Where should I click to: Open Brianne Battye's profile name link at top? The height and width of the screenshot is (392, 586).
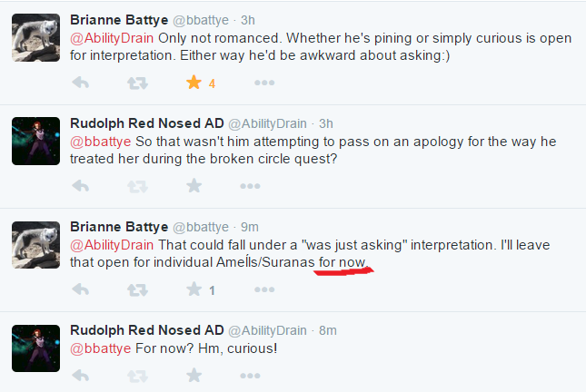coord(119,19)
